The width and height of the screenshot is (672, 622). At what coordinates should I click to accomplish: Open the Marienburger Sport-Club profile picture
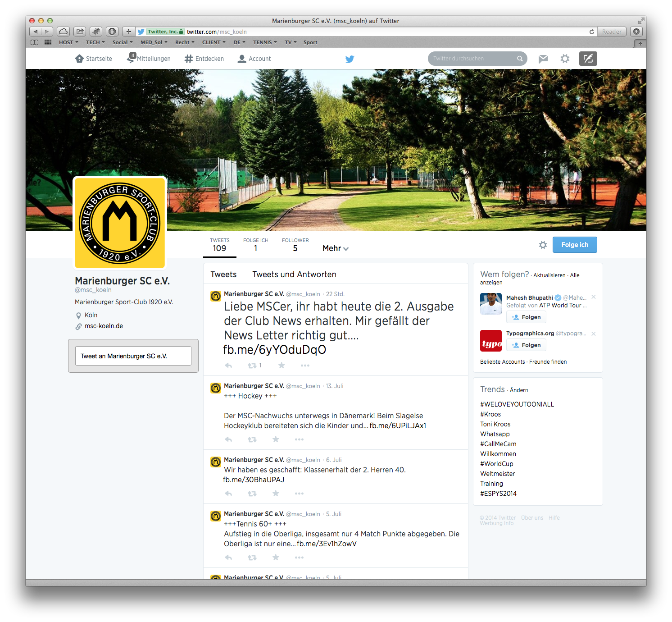[120, 223]
